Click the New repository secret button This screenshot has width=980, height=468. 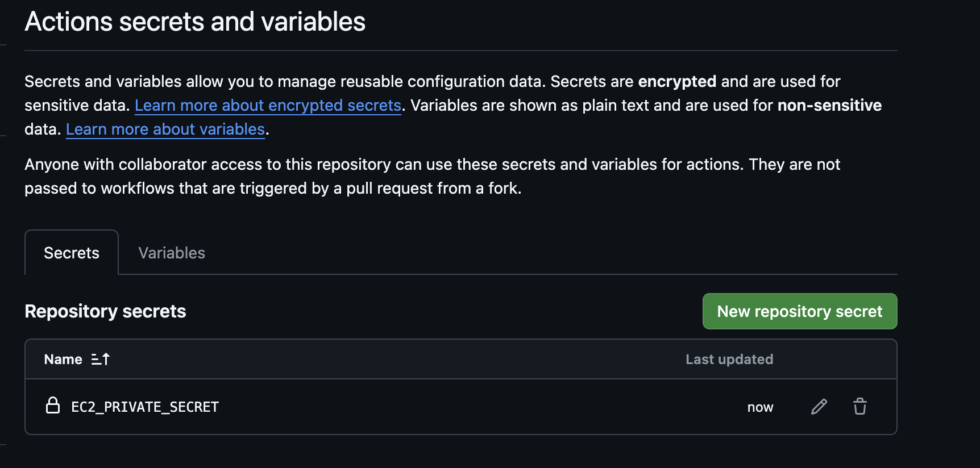(799, 311)
